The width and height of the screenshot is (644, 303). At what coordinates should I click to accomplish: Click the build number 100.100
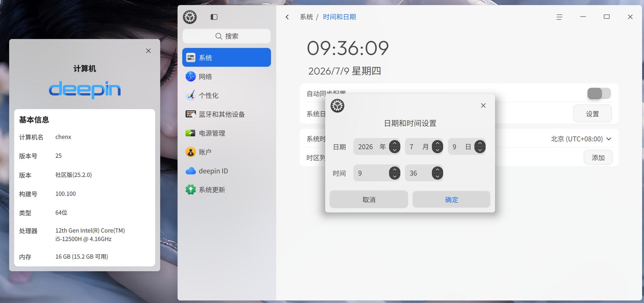pos(65,194)
